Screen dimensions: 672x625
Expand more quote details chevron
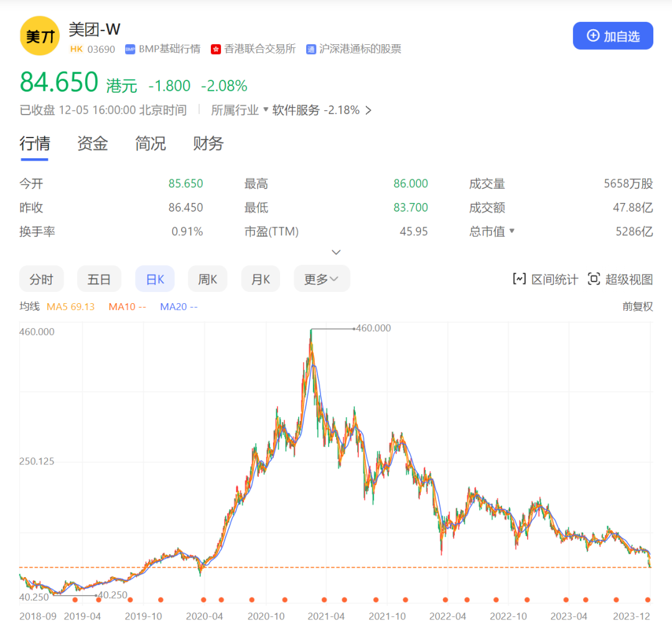point(336,252)
